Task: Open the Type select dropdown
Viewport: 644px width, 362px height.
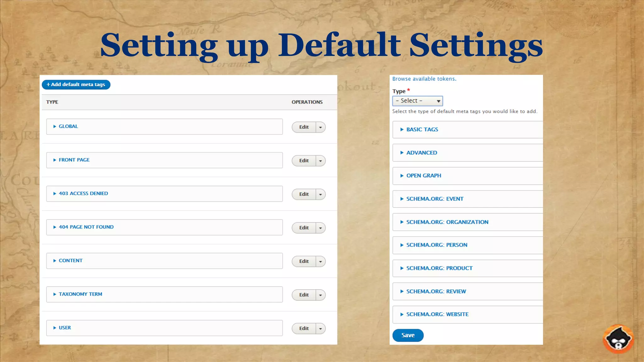Action: [x=418, y=101]
